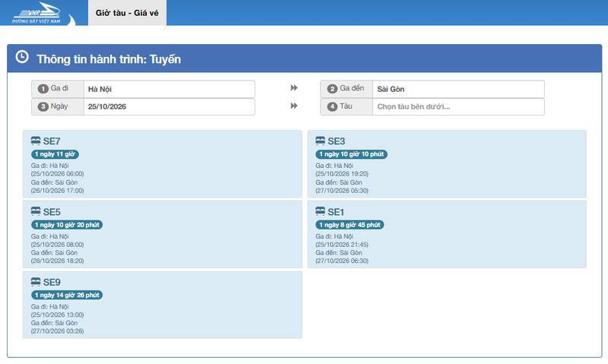
Task: Click the clock icon beside Thông tin hành trình
Action: pos(22,56)
